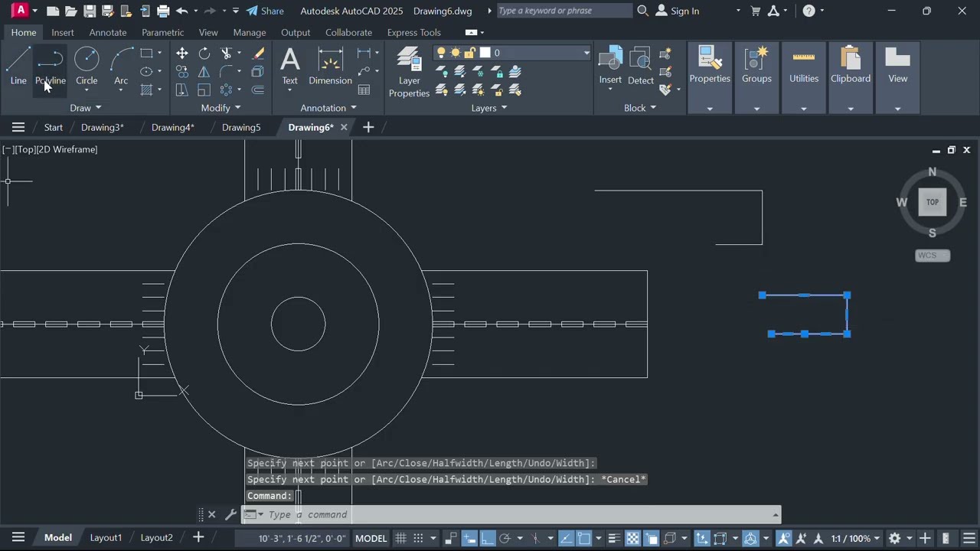Select the Arc tool

121,66
